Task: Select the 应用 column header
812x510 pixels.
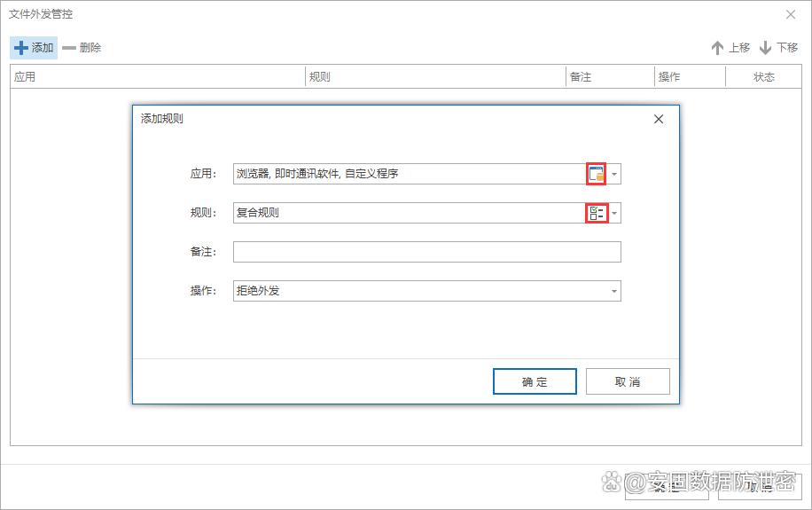Action: click(157, 77)
